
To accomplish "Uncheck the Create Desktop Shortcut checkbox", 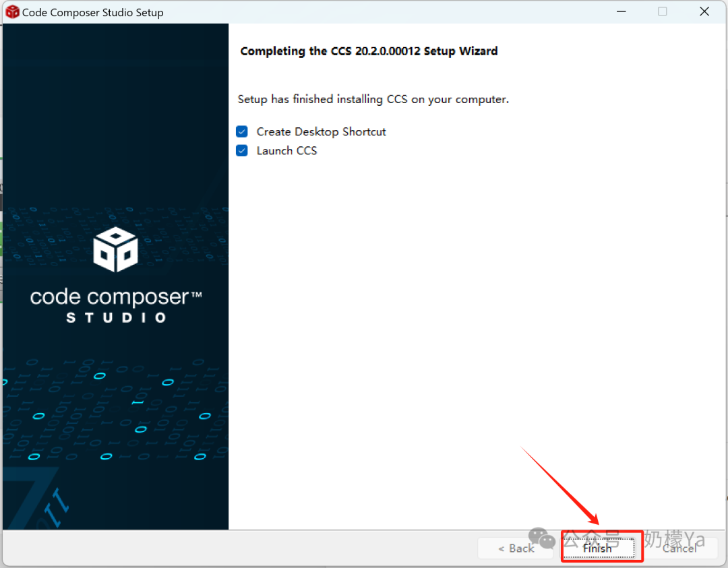I will 242,132.
